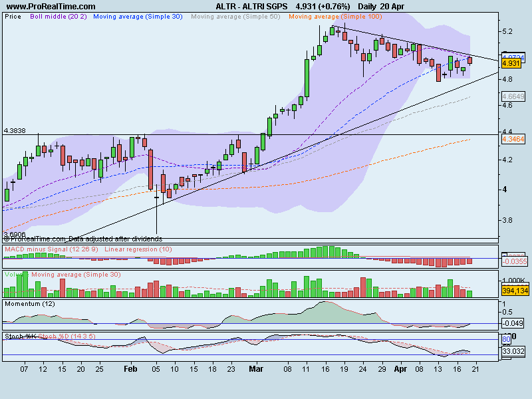Select the Price panel label
Screen dimensions: 532x399
pos(13,16)
